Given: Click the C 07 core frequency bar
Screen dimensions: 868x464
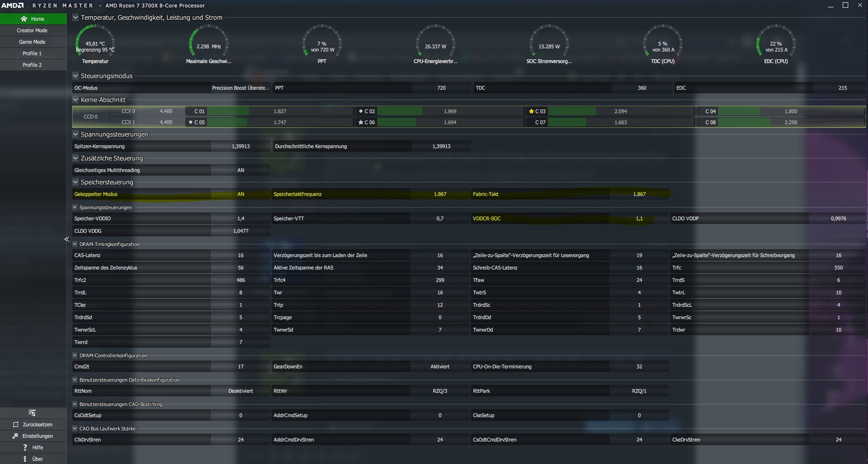Looking at the screenshot, I should point(621,122).
